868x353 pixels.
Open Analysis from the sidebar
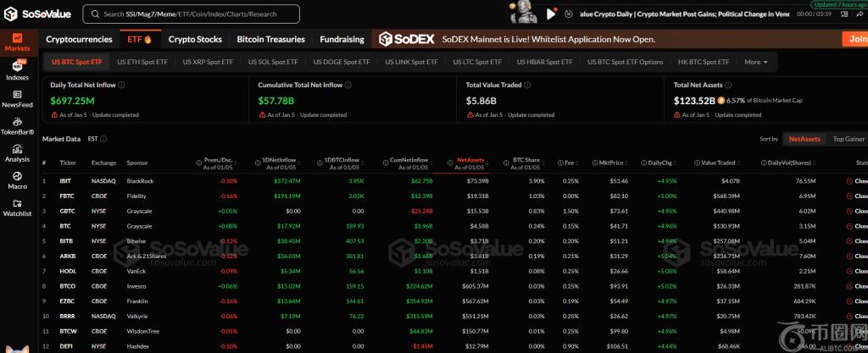[17, 153]
